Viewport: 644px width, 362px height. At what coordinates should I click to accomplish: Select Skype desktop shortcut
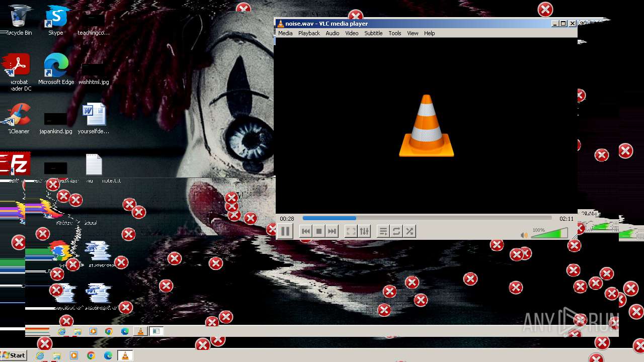point(56,21)
